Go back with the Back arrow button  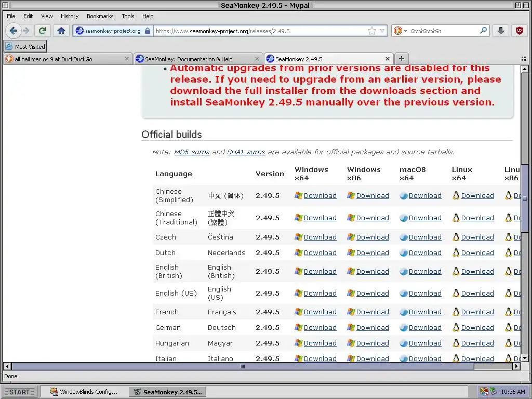point(13,31)
